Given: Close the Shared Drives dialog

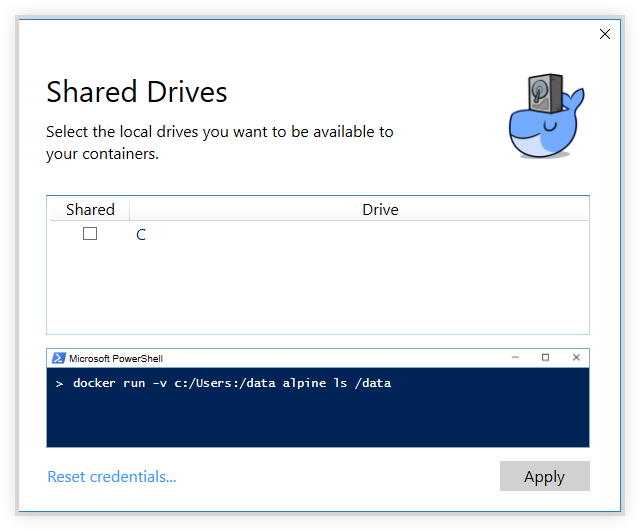Looking at the screenshot, I should click(604, 34).
